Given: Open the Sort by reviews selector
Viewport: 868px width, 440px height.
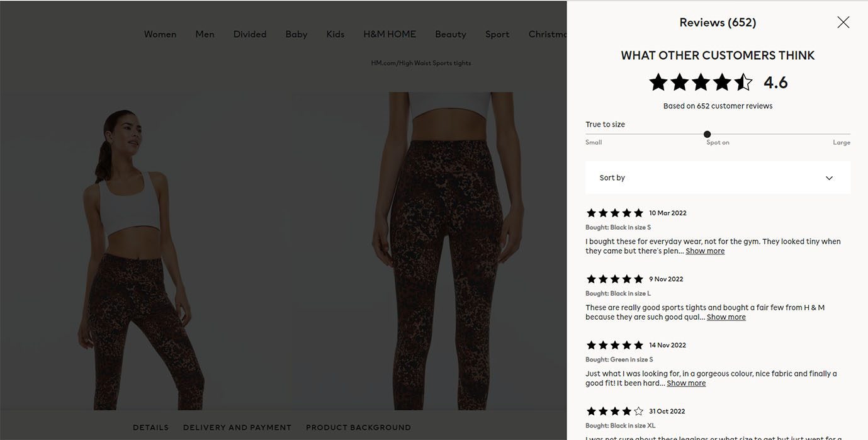Looking at the screenshot, I should tap(718, 178).
